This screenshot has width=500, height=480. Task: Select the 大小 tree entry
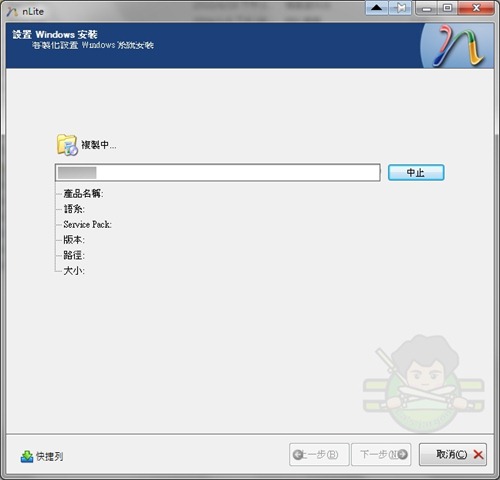74,271
